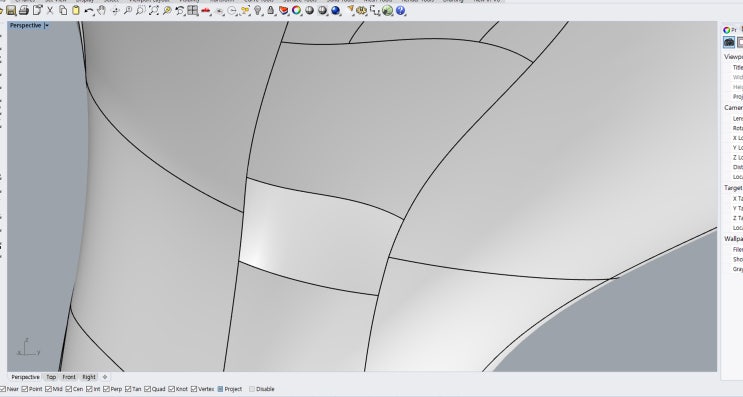Select the Pan hand tool
The width and height of the screenshot is (743, 397).
click(101, 10)
